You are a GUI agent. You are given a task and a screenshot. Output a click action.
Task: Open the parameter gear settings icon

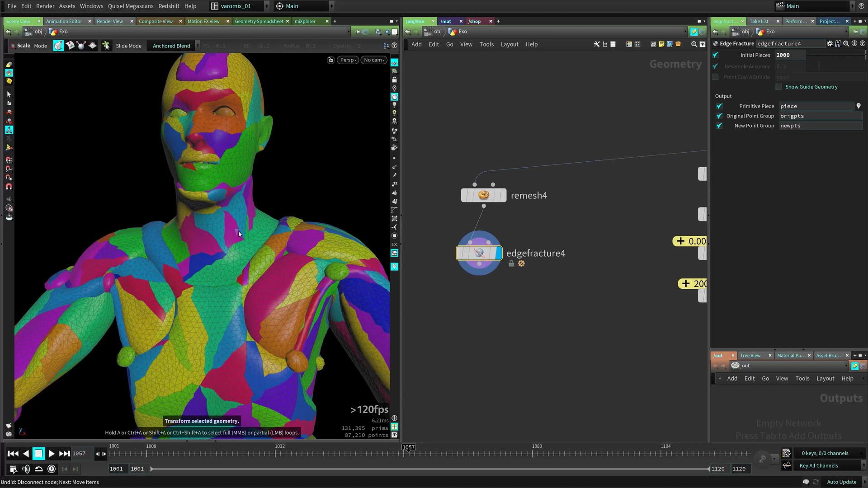830,43
